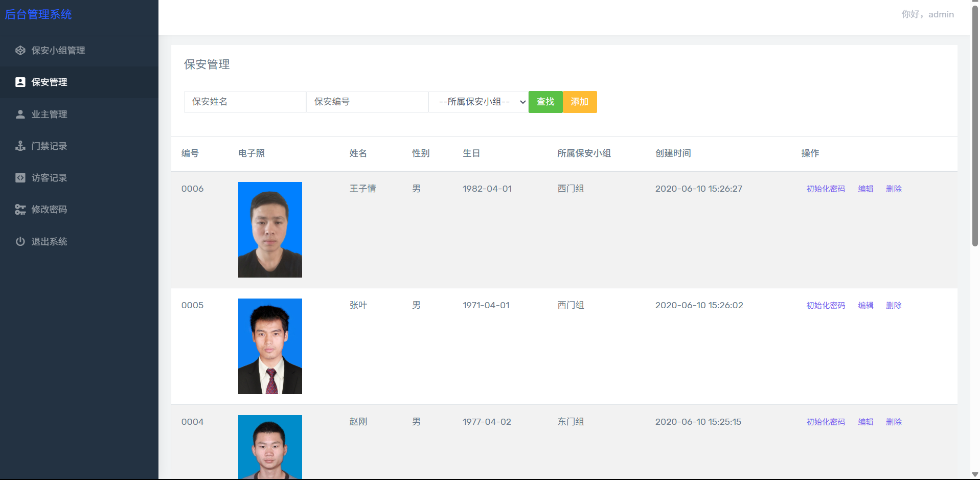Image resolution: width=980 pixels, height=480 pixels.
Task: Click 删除 for guard 0005
Action: (x=894, y=305)
